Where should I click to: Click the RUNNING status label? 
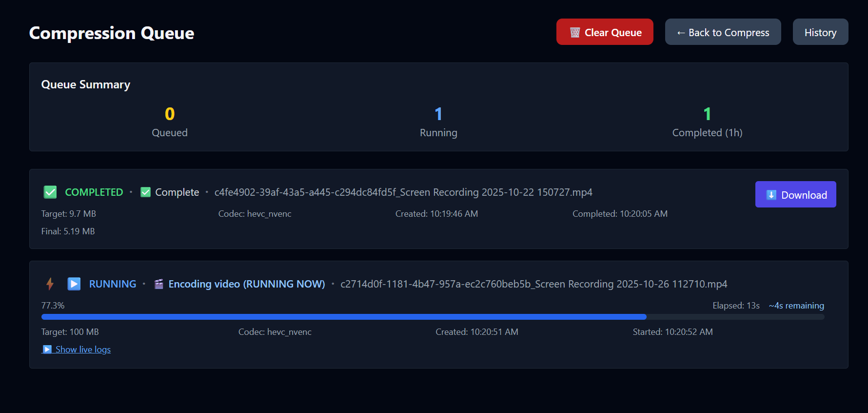[x=113, y=284]
